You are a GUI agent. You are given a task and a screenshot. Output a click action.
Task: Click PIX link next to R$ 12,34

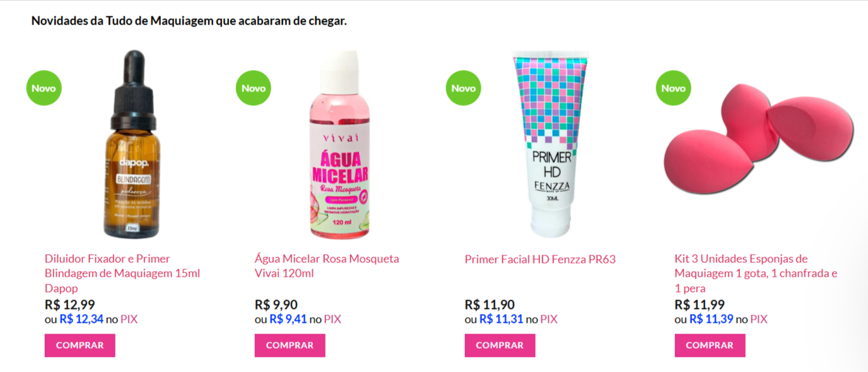click(x=129, y=320)
